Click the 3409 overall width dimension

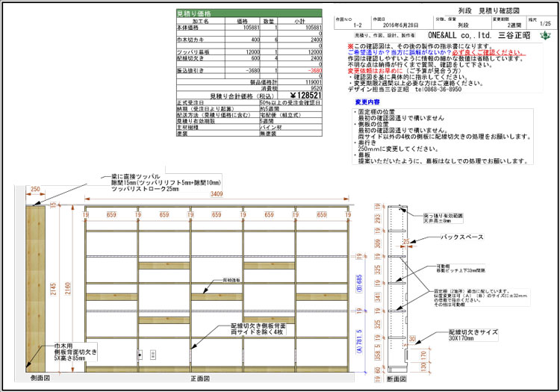coord(217,194)
